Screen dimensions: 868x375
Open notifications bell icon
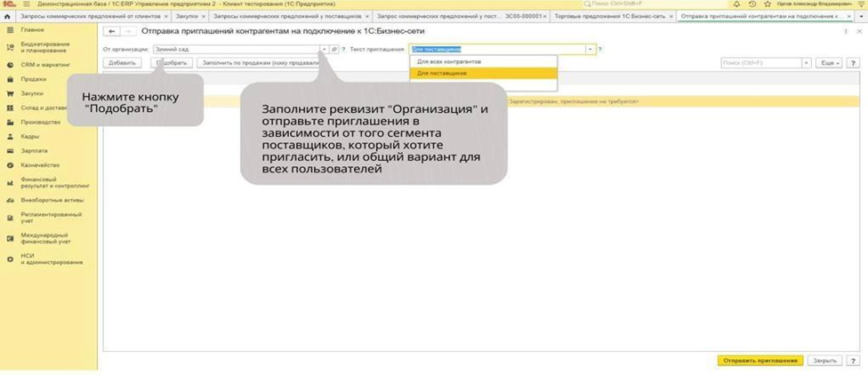tap(736, 4)
